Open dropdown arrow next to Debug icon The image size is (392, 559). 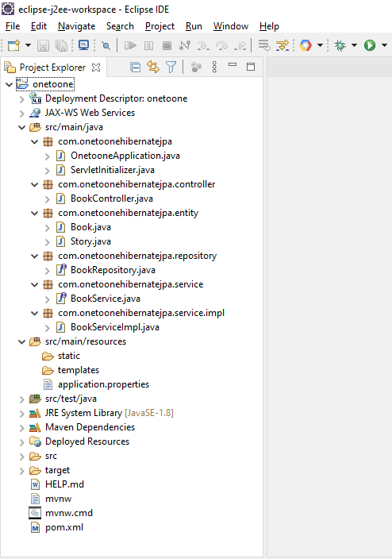click(354, 45)
